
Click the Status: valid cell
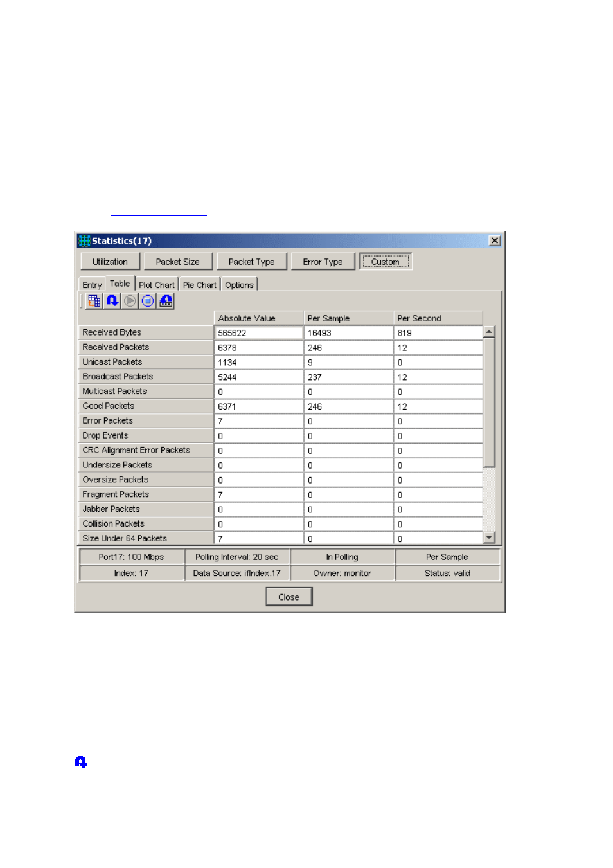coord(447,573)
